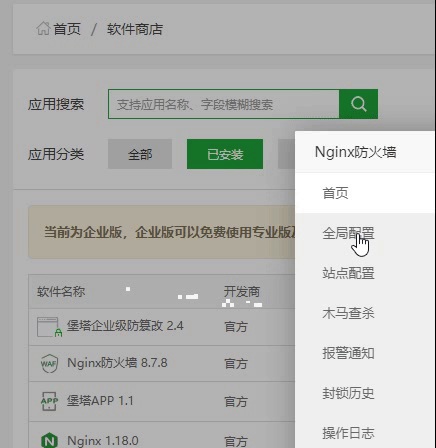Viewport: 436px width, 448px height.
Task: Click 官方 in the 堡塔企业级防篡改 row
Action: tap(236, 327)
